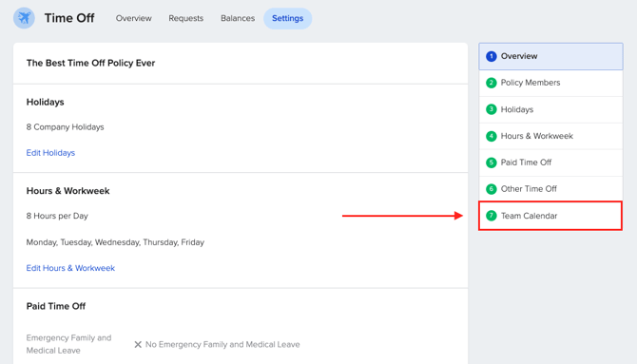Screen dimensions: 637x364
Task: Click the blue step 1 circle icon
Action: [492, 56]
